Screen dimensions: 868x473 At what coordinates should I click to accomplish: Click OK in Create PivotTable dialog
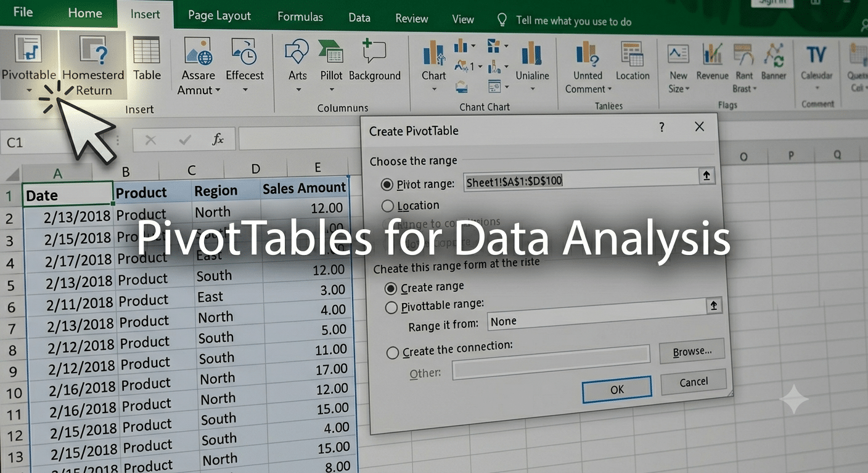[x=617, y=389]
